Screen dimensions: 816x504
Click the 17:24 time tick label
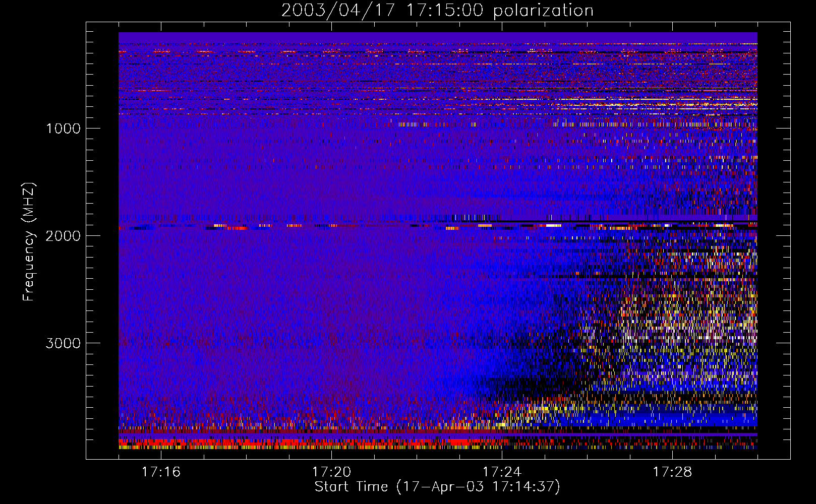[502, 472]
